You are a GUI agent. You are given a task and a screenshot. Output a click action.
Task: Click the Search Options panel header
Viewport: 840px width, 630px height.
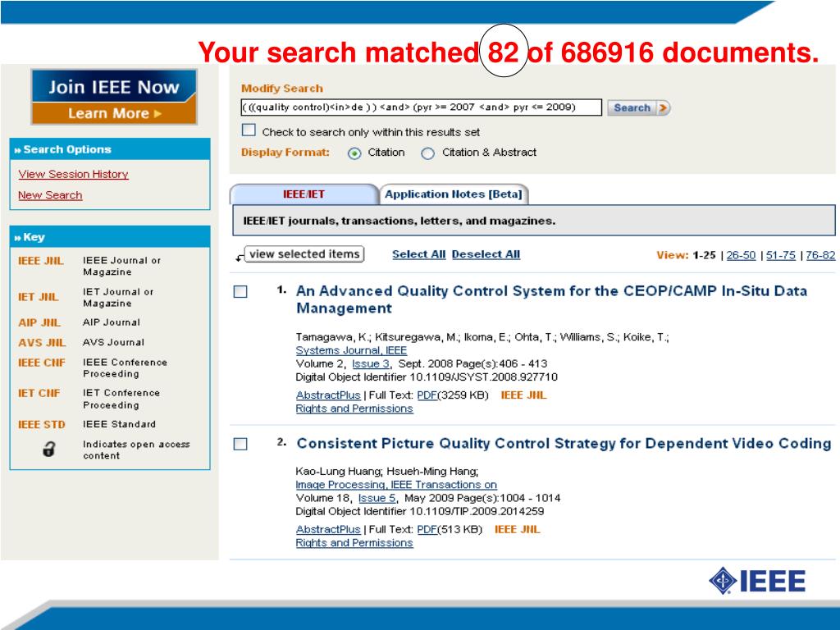[110, 149]
